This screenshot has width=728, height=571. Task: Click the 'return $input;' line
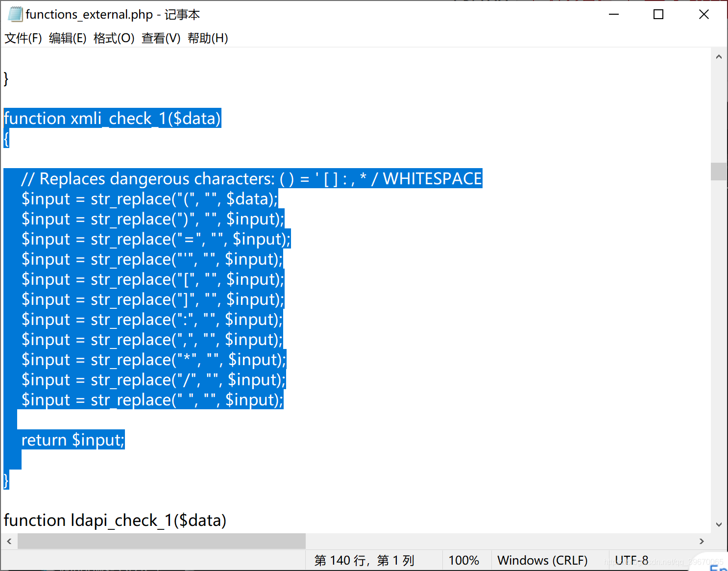(73, 440)
